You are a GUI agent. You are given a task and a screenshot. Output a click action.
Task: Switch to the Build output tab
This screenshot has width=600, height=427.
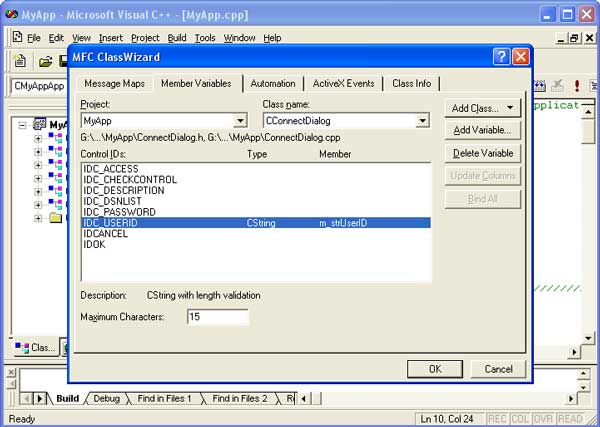coord(68,399)
